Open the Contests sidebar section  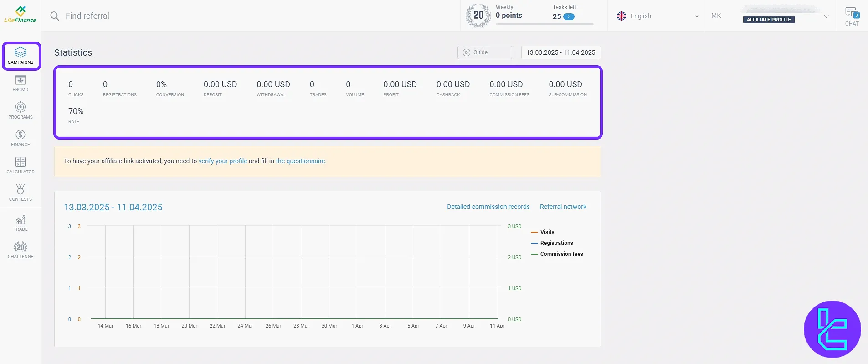pyautogui.click(x=21, y=193)
